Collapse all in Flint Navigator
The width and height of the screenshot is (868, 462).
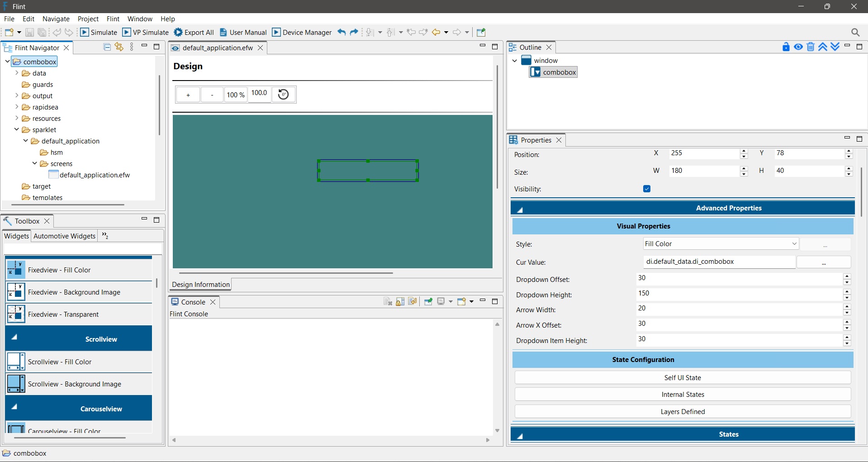[107, 47]
